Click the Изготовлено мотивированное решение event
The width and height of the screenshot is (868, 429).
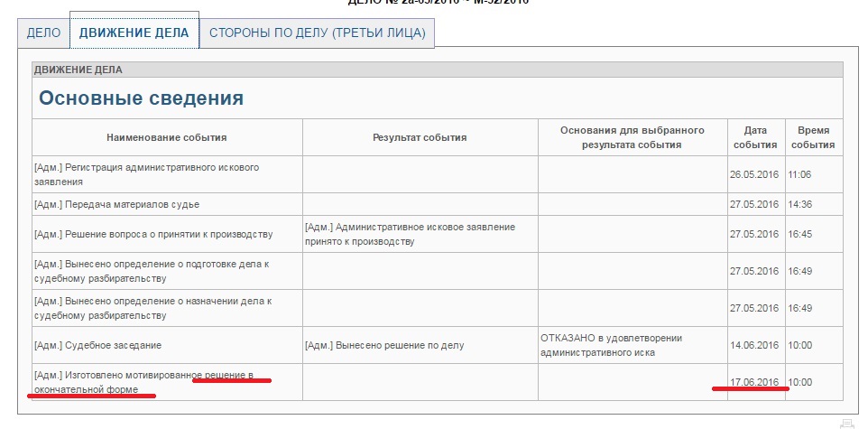(143, 382)
